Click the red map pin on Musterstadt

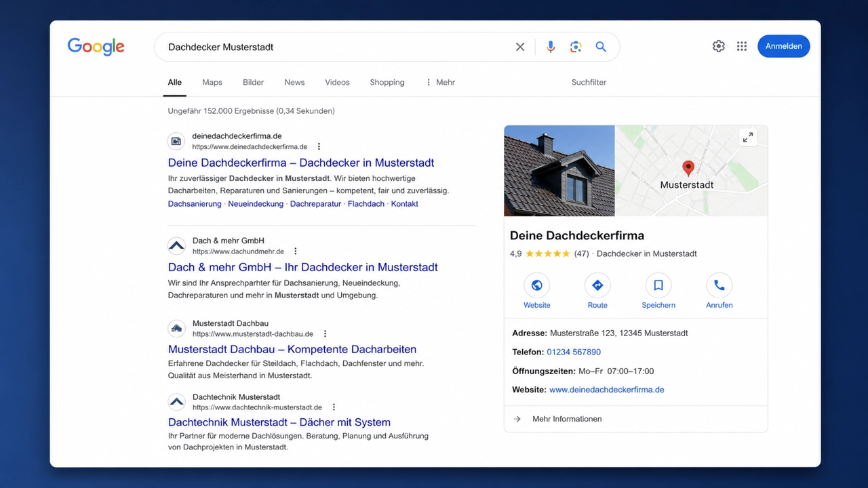(x=688, y=168)
